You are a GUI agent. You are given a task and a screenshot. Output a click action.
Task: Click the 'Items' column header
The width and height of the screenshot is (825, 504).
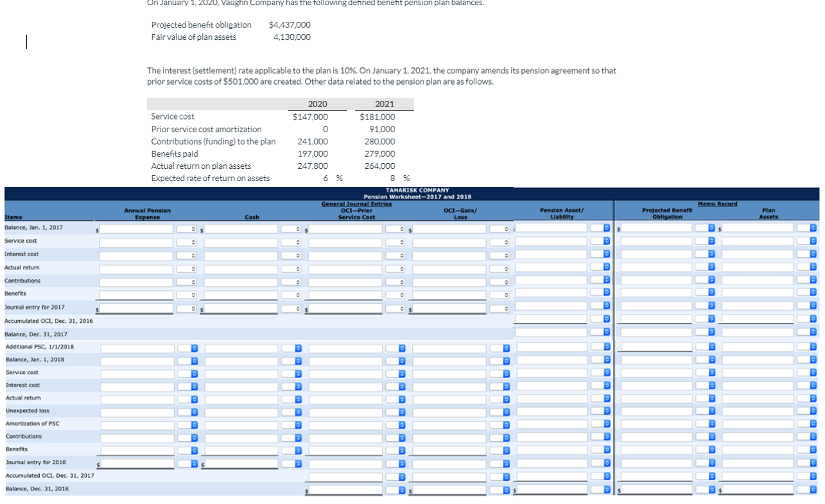13,217
